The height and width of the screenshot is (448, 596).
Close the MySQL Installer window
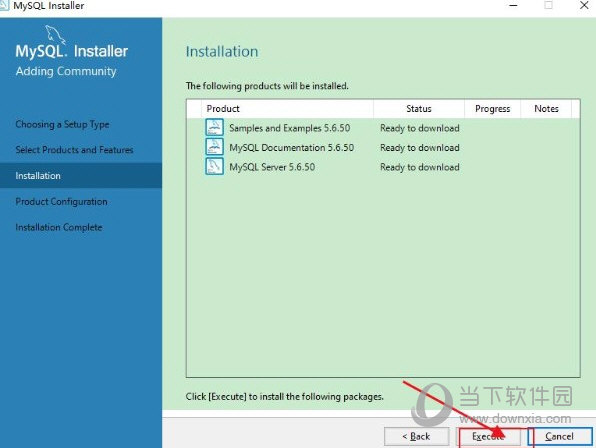[584, 5]
